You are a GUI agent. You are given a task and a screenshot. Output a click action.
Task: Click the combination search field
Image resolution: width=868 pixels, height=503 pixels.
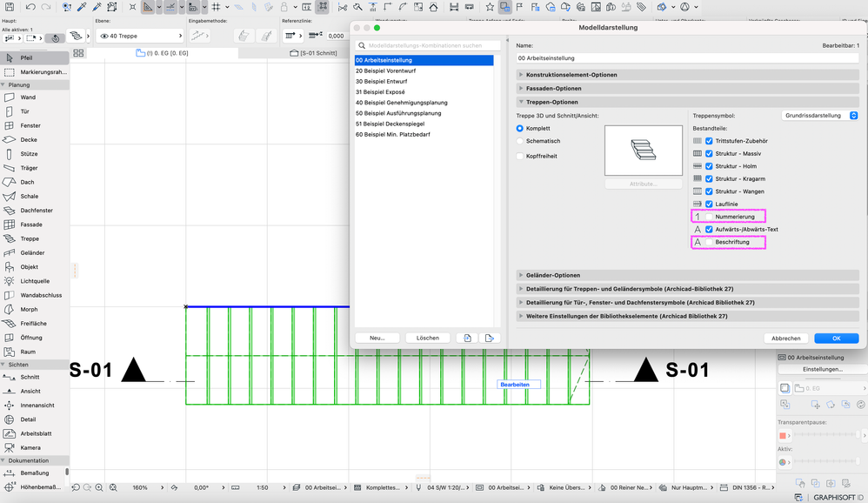(428, 46)
